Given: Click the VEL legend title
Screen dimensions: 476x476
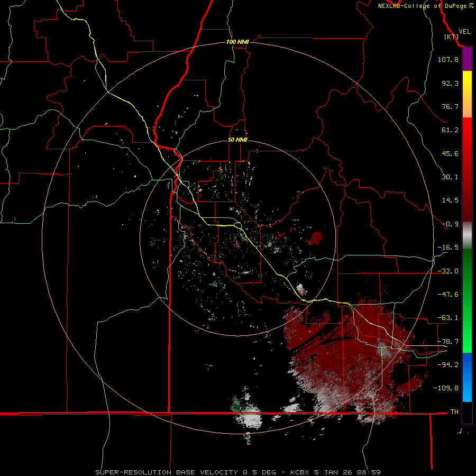Looking at the screenshot, I should pos(464,31).
